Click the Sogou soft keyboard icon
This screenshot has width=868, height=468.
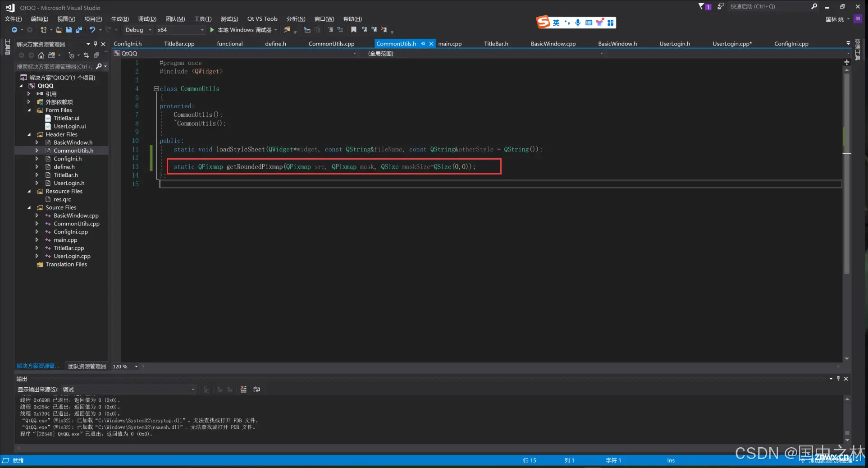(x=589, y=23)
